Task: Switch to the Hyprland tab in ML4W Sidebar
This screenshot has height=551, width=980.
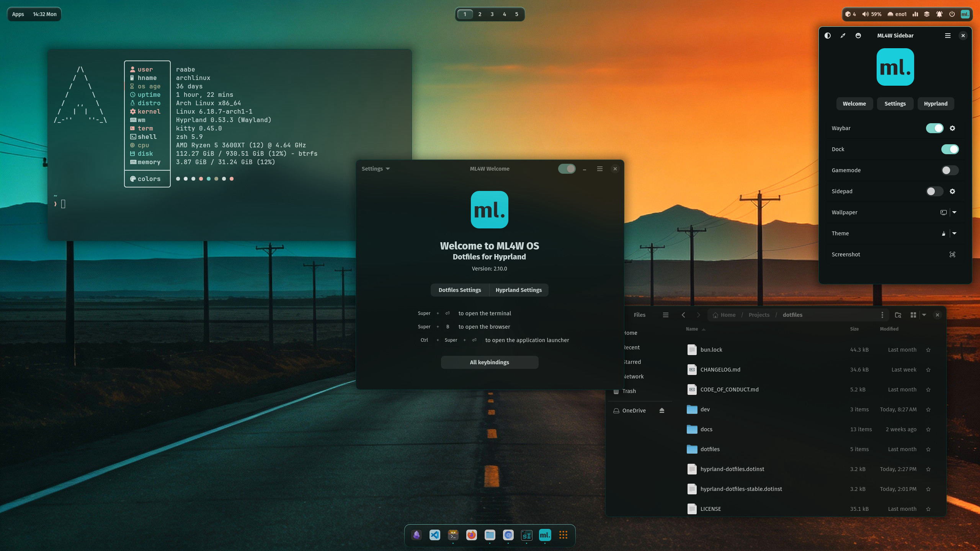Action: 935,103
